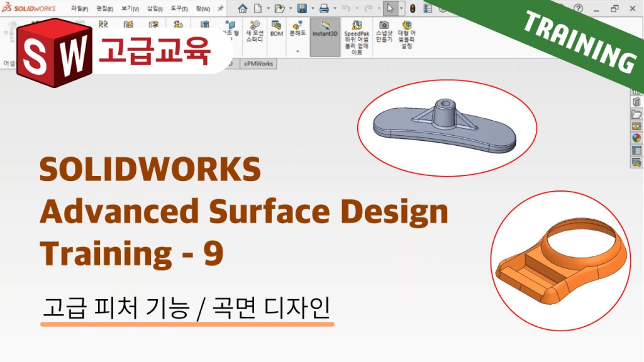
Task: Expand the New document dropdown arrow
Action: point(268,9)
